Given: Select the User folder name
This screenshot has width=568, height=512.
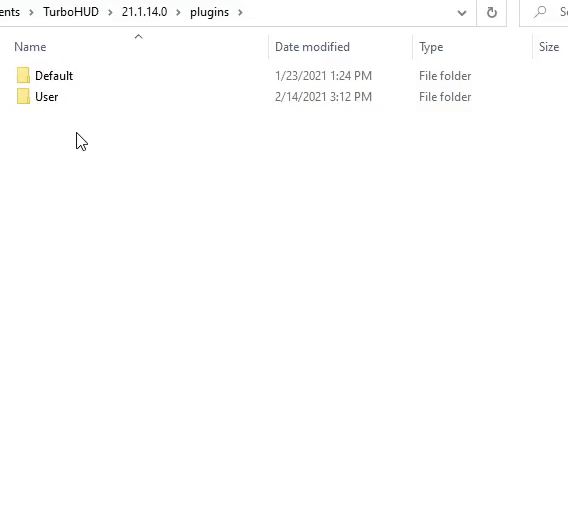Looking at the screenshot, I should pyautogui.click(x=47, y=97).
